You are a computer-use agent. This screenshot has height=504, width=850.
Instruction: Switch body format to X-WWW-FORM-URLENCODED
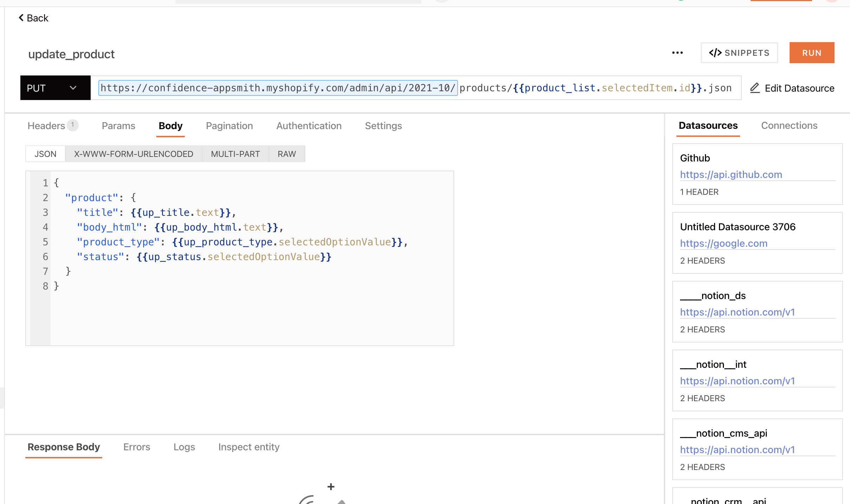133,154
